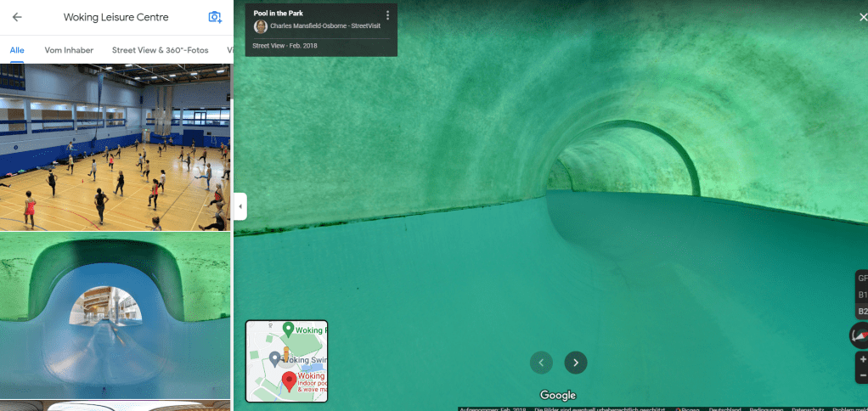
Task: Click the Datenschutz footer link
Action: pyautogui.click(x=807, y=408)
